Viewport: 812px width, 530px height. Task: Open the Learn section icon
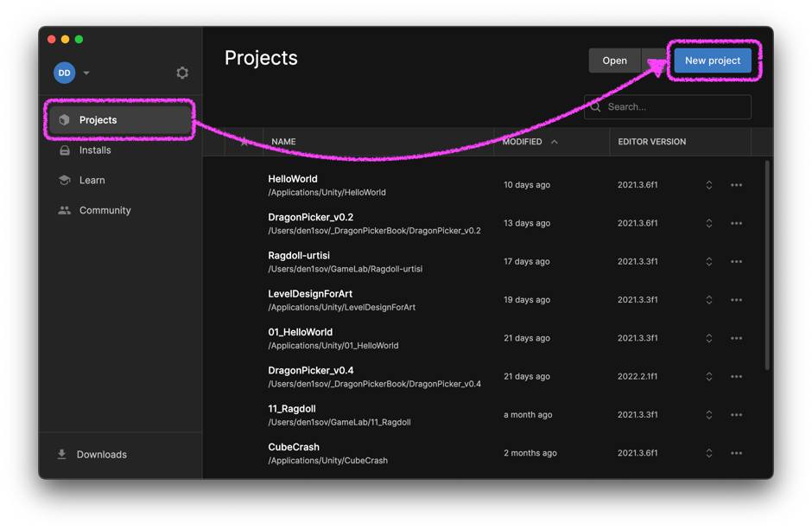tap(64, 181)
